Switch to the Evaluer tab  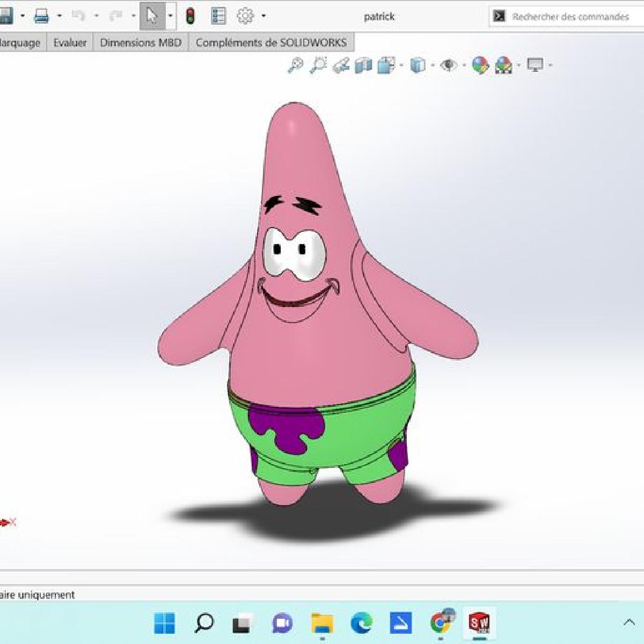click(x=70, y=43)
